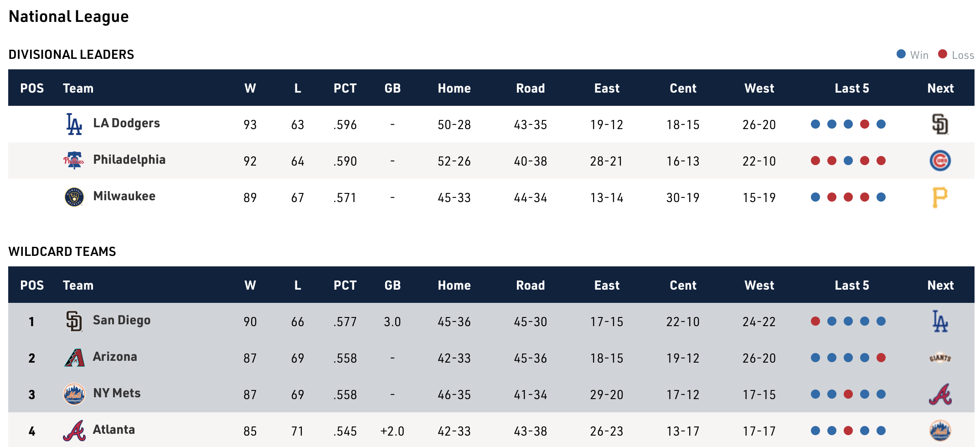Open the San Diego team page
Screen dimensions: 980x447
tap(122, 321)
